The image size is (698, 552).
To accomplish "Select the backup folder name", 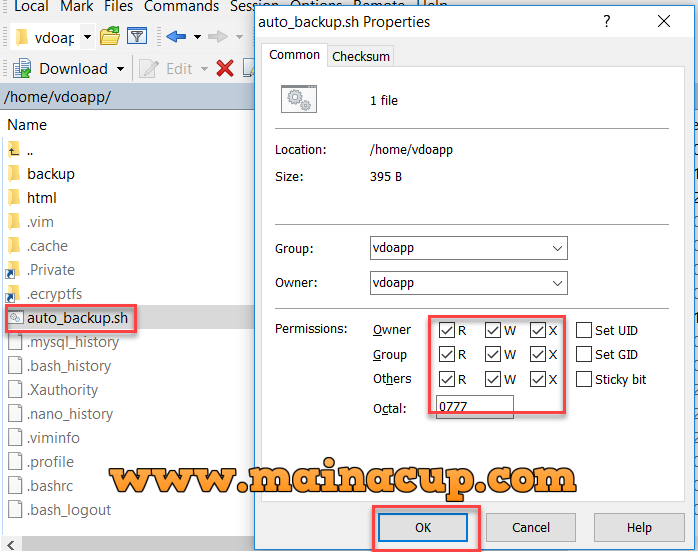I will pyautogui.click(x=51, y=174).
